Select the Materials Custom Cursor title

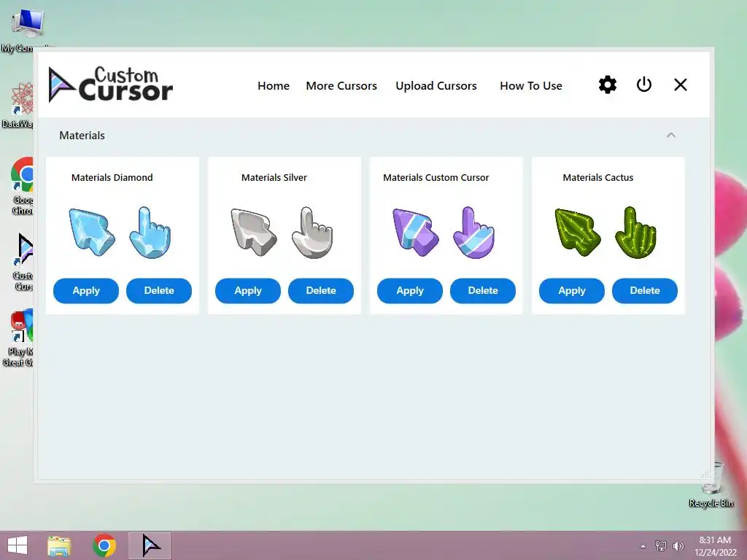tap(436, 178)
